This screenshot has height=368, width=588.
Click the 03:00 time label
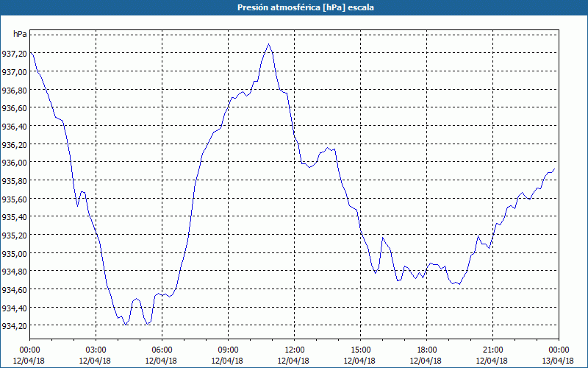point(96,350)
